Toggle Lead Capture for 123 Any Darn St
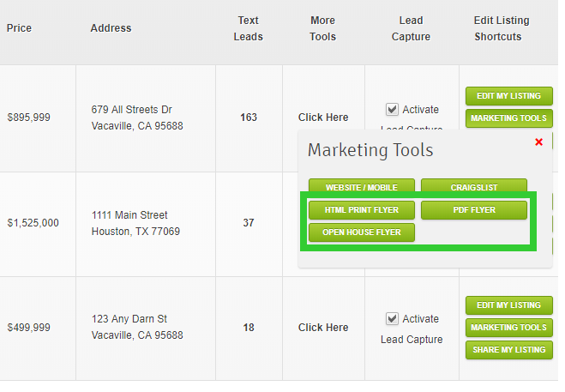The image size is (565, 392). pos(392,319)
